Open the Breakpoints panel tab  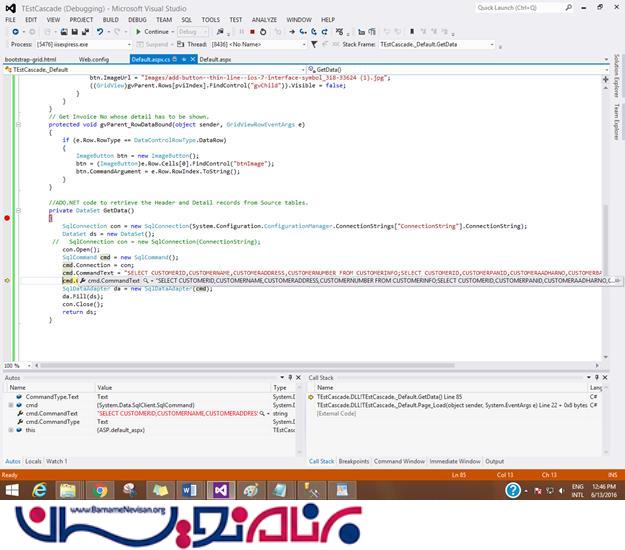tap(354, 461)
